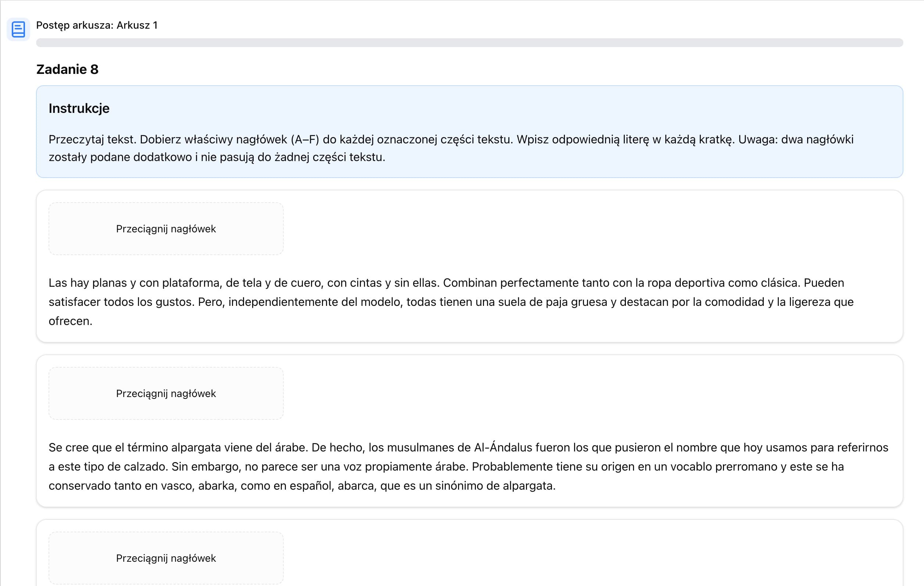Click the word 'Al-Ándalus' in the second text
The image size is (924, 586).
click(x=503, y=447)
